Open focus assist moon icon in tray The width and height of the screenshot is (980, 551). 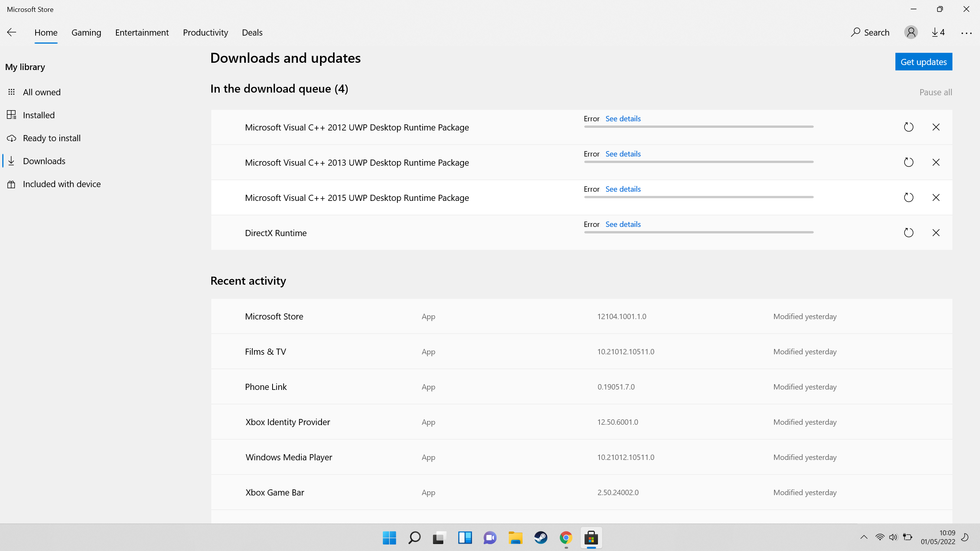pos(965,537)
